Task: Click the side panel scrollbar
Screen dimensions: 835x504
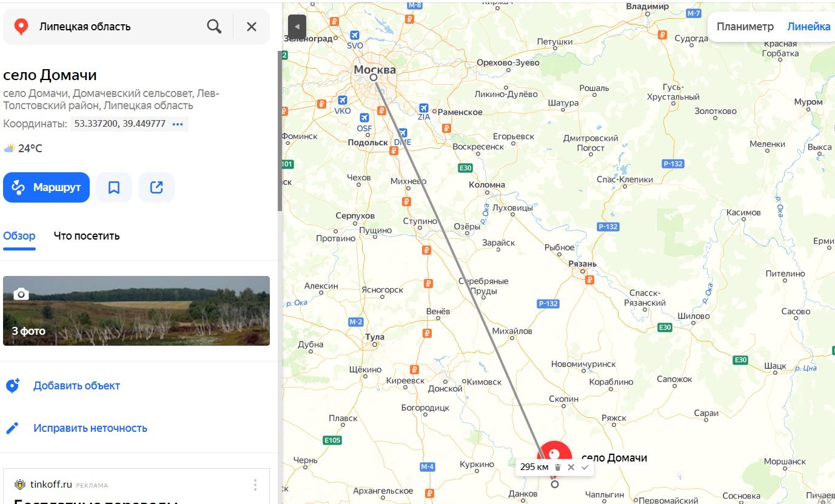Action: [x=280, y=130]
